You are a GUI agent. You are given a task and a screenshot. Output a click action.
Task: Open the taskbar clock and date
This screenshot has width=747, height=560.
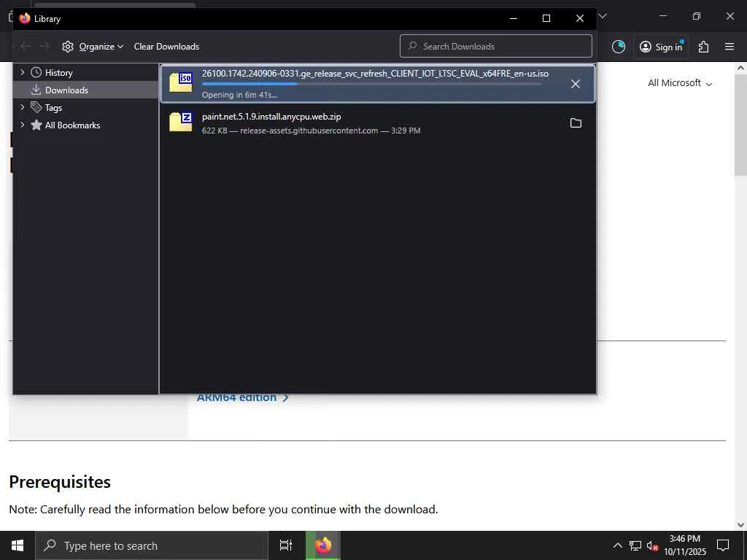tap(685, 545)
